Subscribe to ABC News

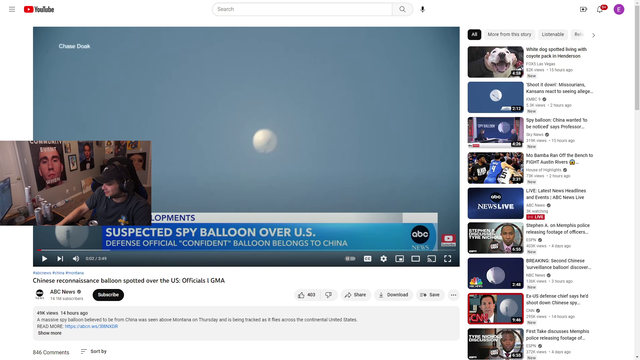(108, 295)
